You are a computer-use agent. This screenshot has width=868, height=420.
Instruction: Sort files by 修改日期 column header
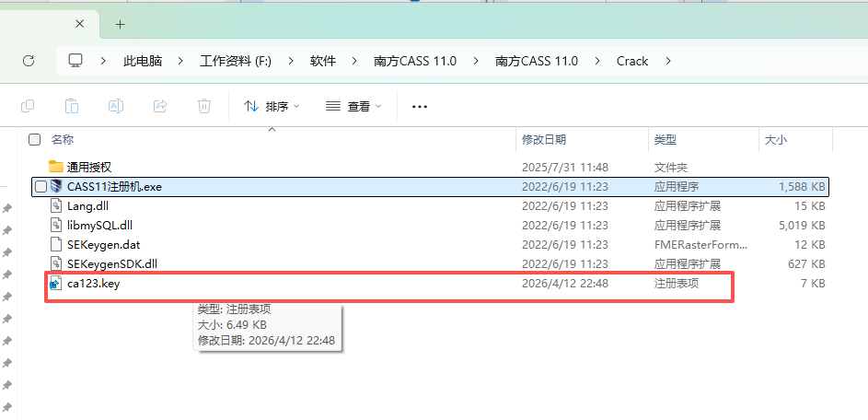coord(544,140)
